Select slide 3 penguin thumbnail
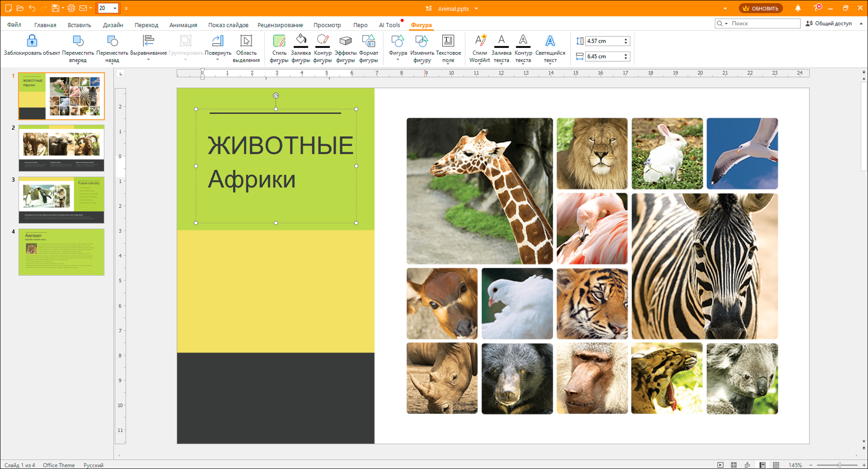Viewport: 868px width, 469px height. click(62, 200)
